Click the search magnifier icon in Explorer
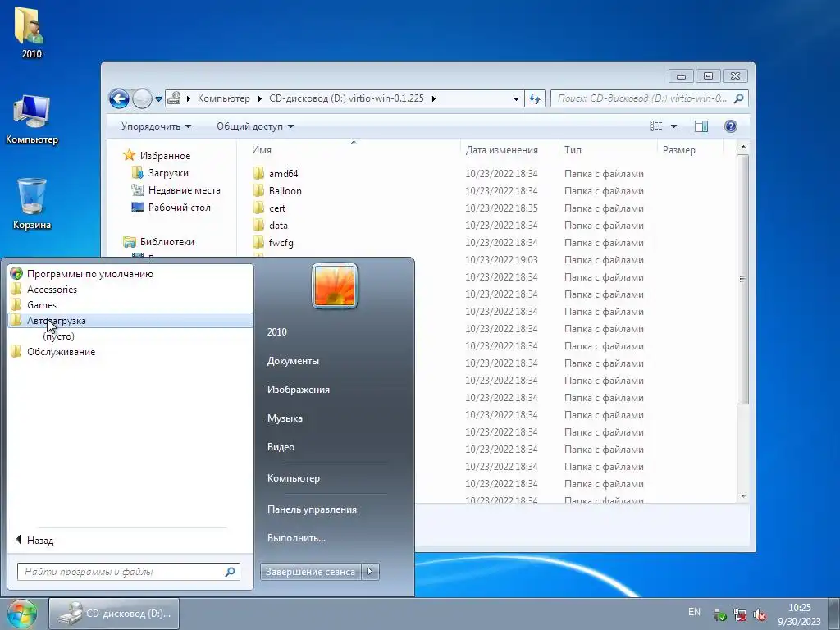Viewport: 840px width, 630px height. point(738,98)
